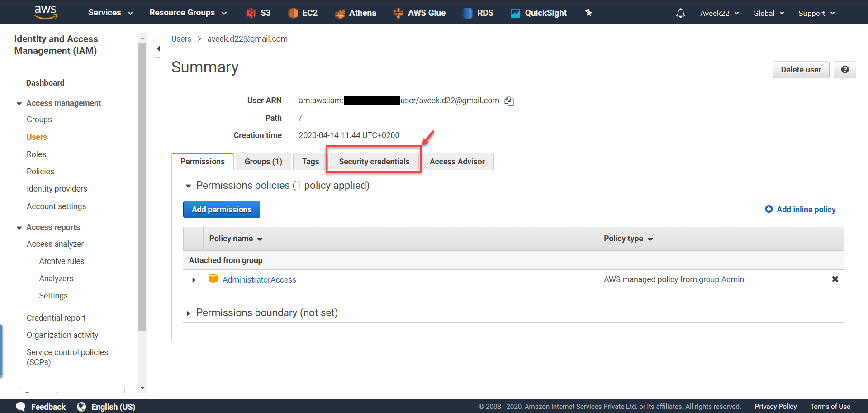The image size is (868, 413).
Task: Click the Add inline policy link
Action: pyautogui.click(x=806, y=209)
